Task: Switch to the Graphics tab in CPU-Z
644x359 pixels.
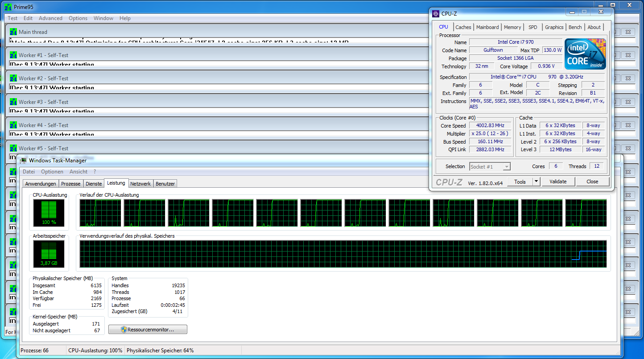Action: tap(554, 27)
